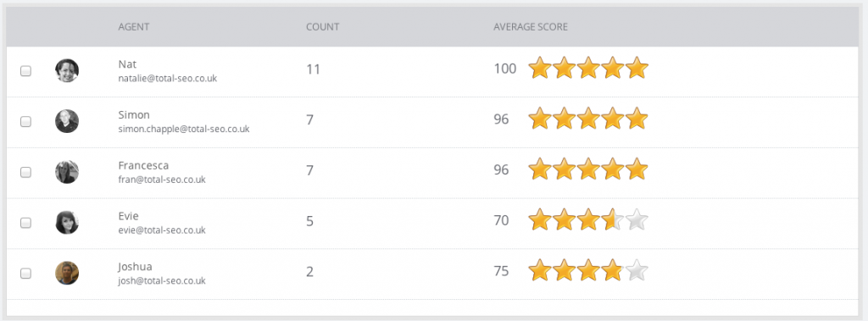Click Simon's avatar picture
Image resolution: width=868 pixels, height=321 pixels.
(67, 121)
